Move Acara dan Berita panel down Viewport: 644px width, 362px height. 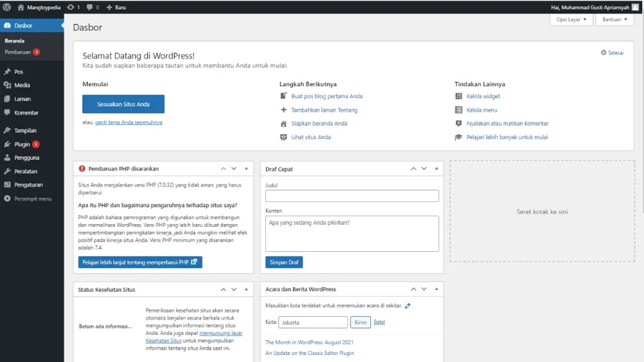[x=424, y=289]
